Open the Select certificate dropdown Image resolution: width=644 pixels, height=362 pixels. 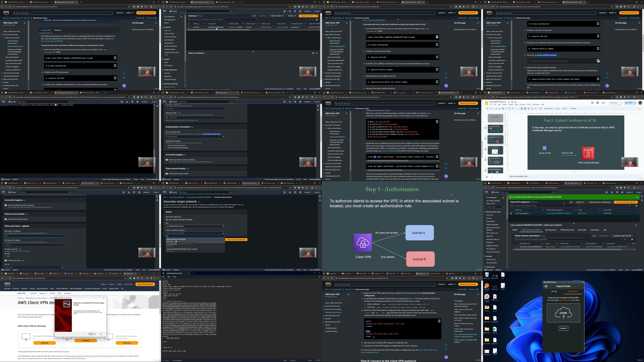(195, 137)
